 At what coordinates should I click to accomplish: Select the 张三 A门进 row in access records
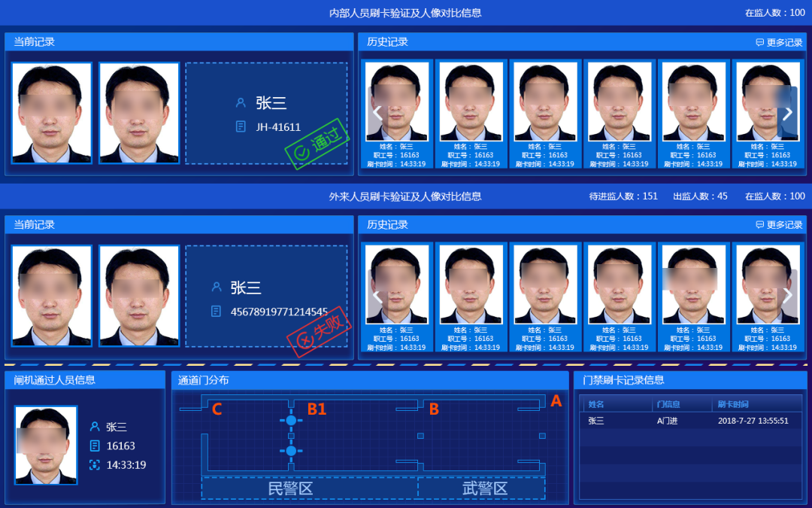click(x=689, y=421)
